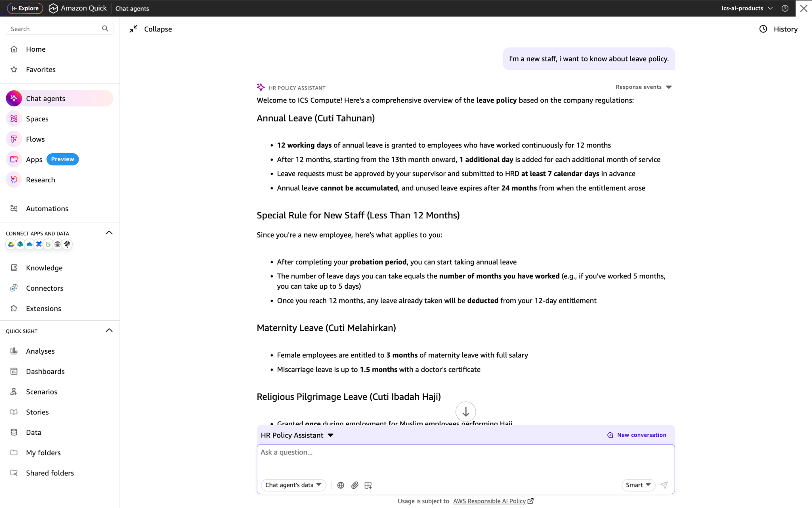Click the HR Policy Assistant sparkle icon
The height and width of the screenshot is (508, 812).
pos(261,87)
